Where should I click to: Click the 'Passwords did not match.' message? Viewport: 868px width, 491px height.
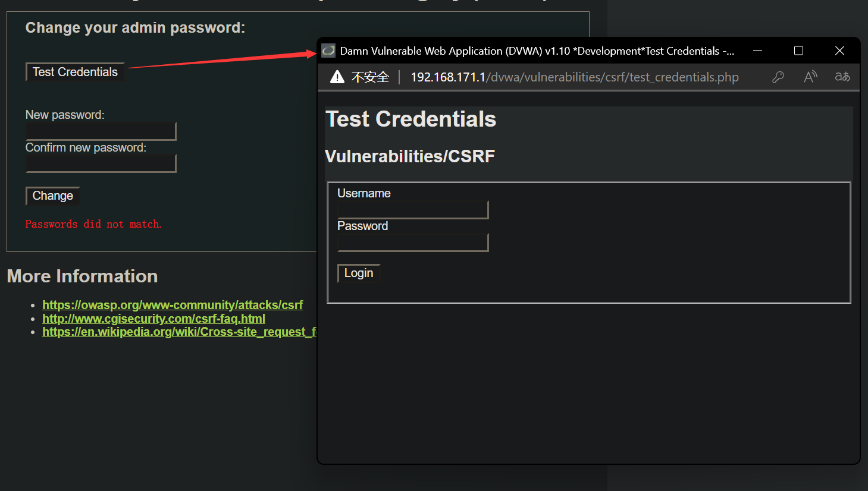pos(93,224)
